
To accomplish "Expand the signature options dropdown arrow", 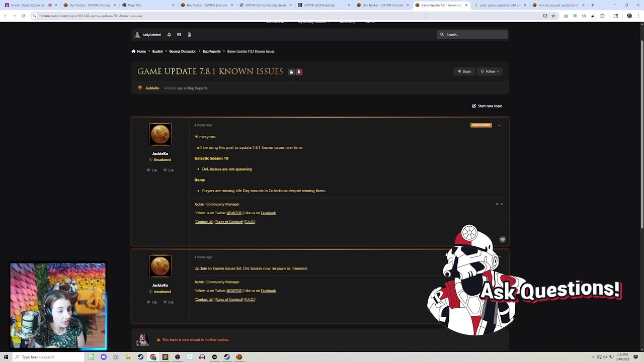I will [502, 204].
